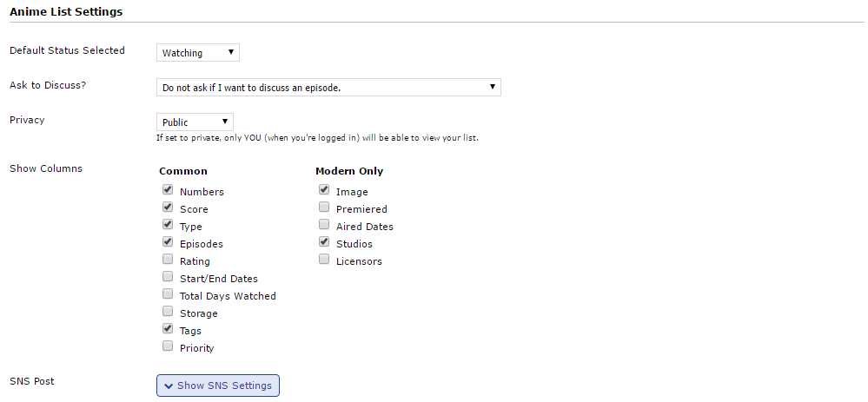Expand the Ask to Discuss dropdown
Screen dimensions: 868x402
pos(328,87)
